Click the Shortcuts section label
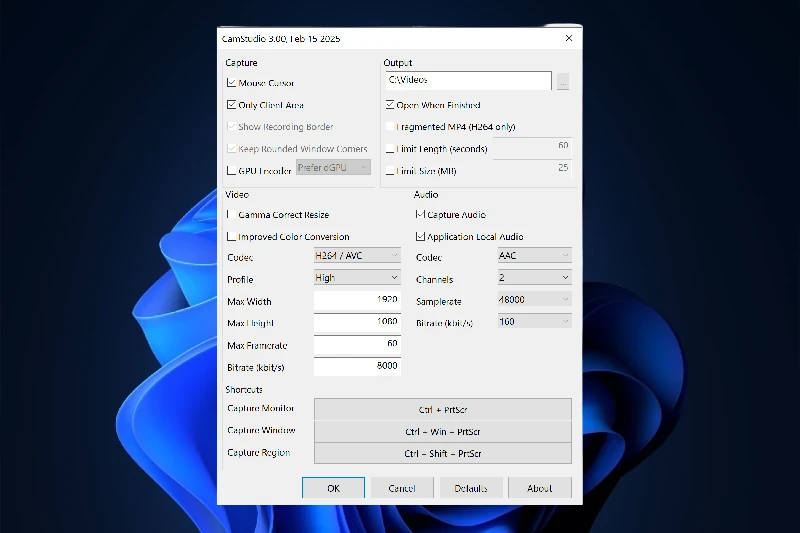The width and height of the screenshot is (800, 533). click(x=244, y=390)
